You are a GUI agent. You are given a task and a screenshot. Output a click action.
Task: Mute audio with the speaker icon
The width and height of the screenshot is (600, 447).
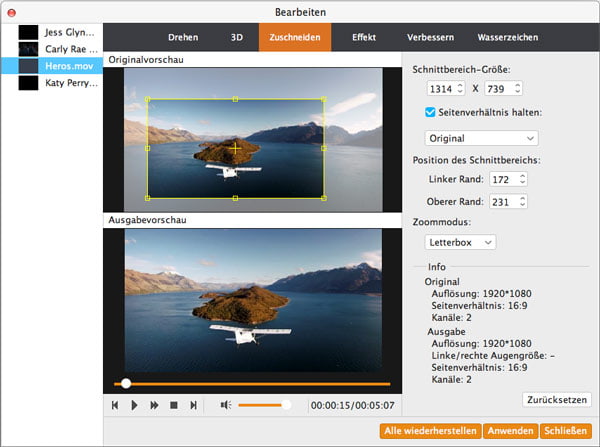coord(225,405)
